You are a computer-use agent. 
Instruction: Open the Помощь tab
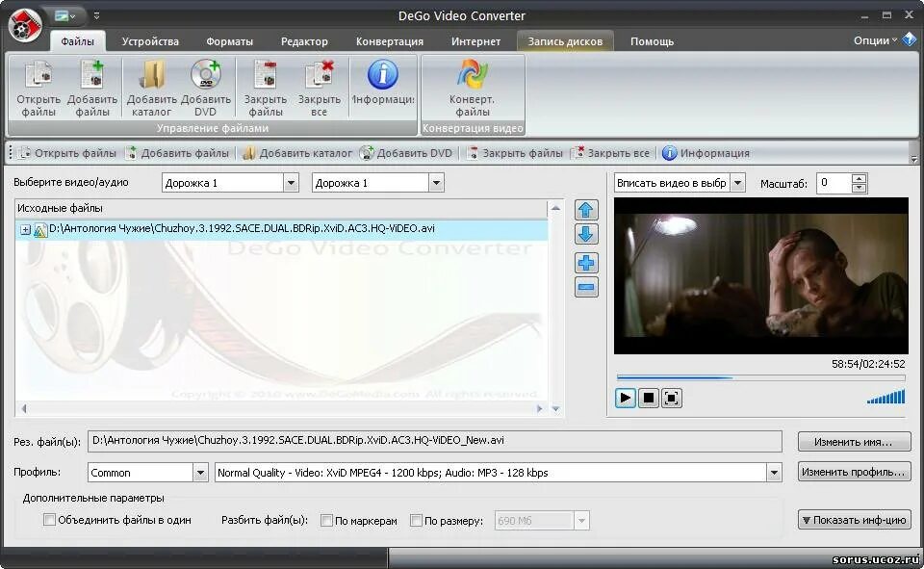coord(652,41)
